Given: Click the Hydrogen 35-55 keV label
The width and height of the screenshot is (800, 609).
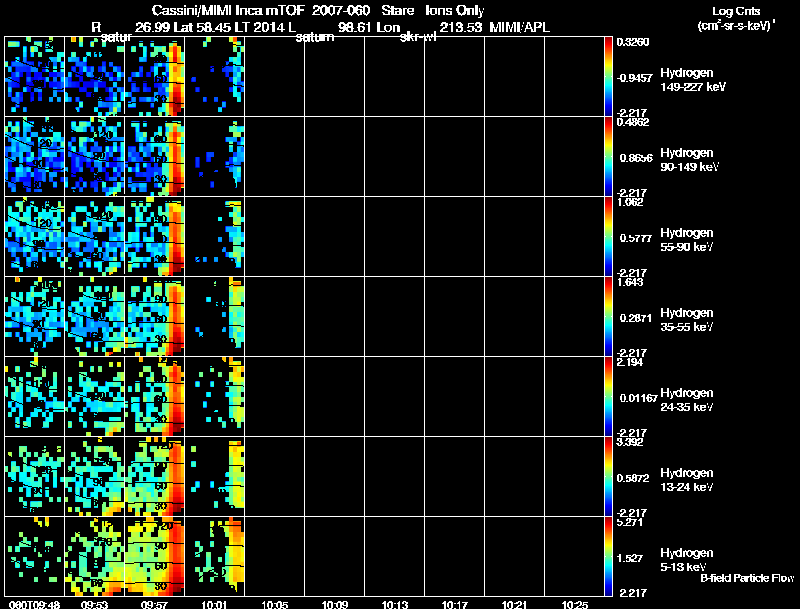Looking at the screenshot, I should (x=685, y=320).
